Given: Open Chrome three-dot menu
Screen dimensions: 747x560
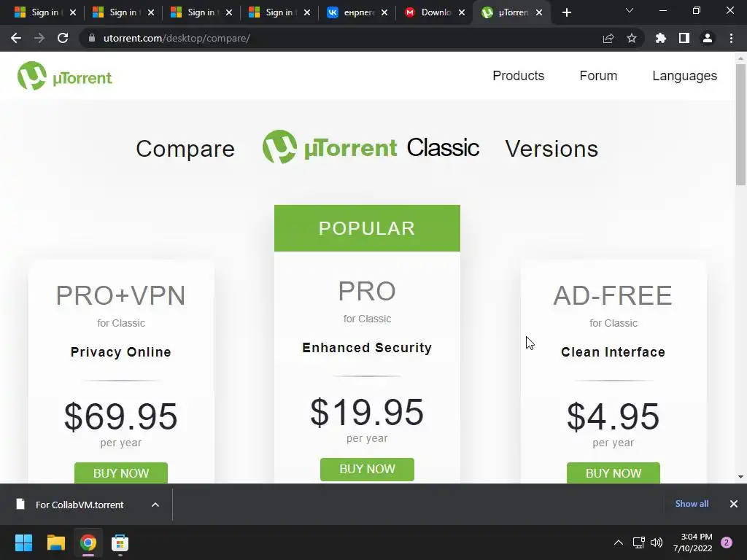Looking at the screenshot, I should 731,38.
